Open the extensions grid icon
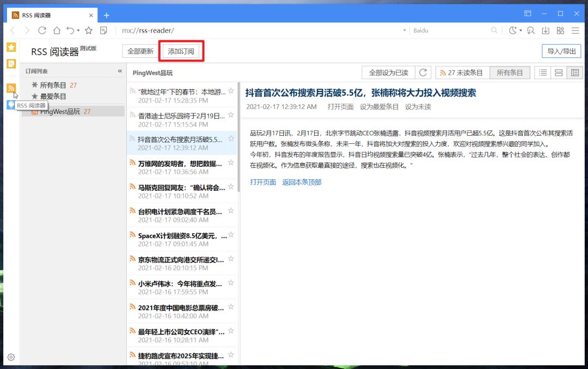 pos(560,31)
